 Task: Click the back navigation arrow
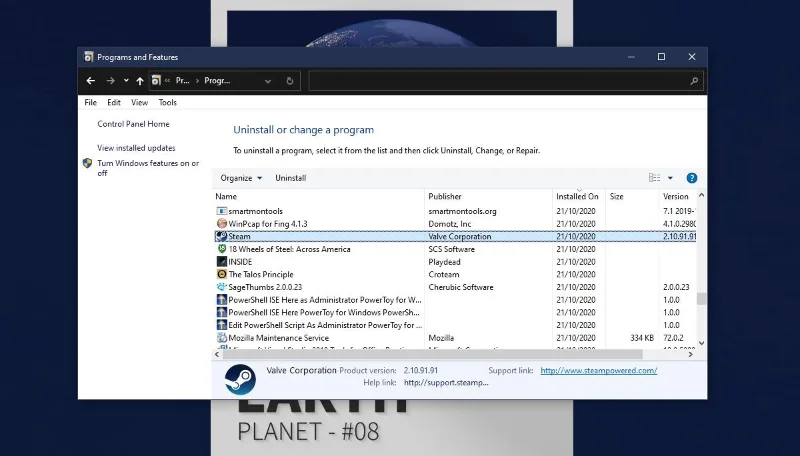pos(91,81)
